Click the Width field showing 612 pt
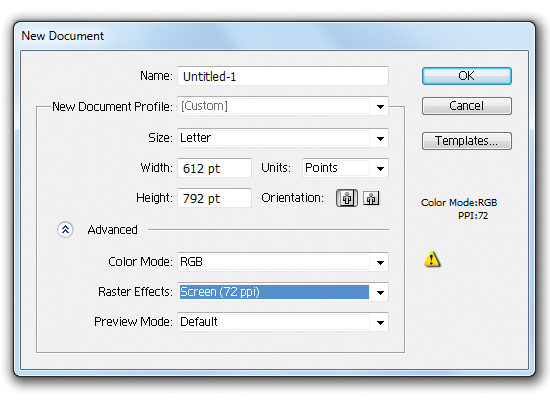The height and width of the screenshot is (400, 550). [215, 168]
